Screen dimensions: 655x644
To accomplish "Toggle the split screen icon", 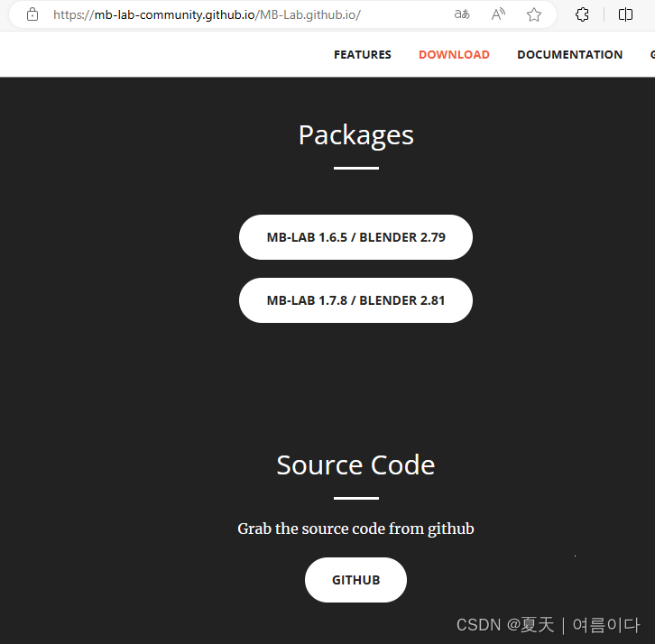I will pos(625,14).
